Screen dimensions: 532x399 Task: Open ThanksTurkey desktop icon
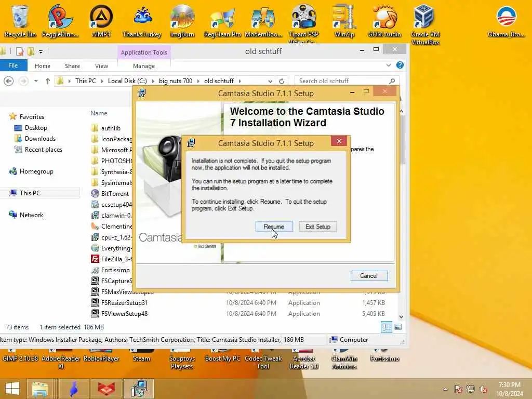click(142, 21)
